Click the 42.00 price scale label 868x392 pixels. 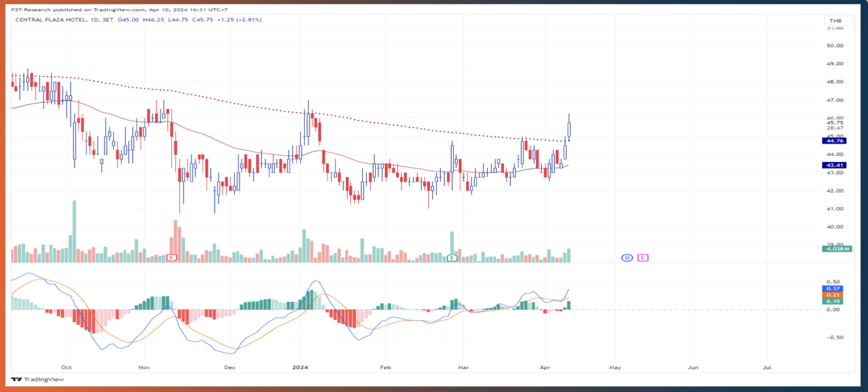click(x=835, y=191)
